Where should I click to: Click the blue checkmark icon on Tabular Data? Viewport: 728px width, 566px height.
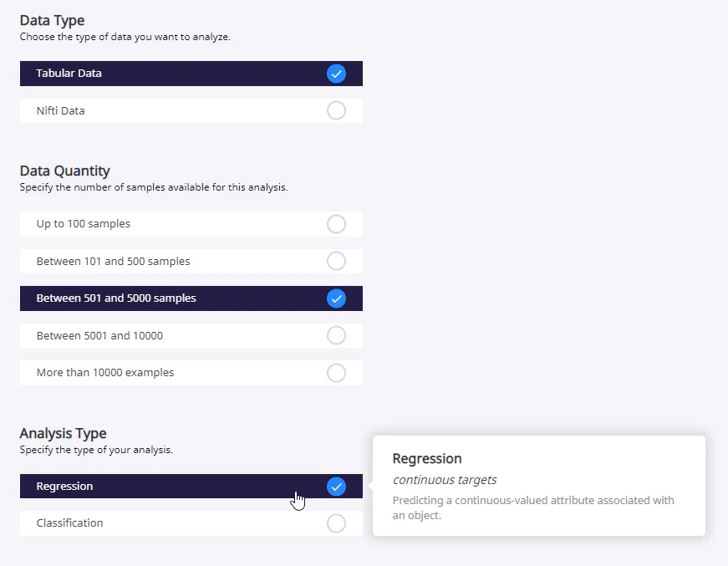point(336,74)
